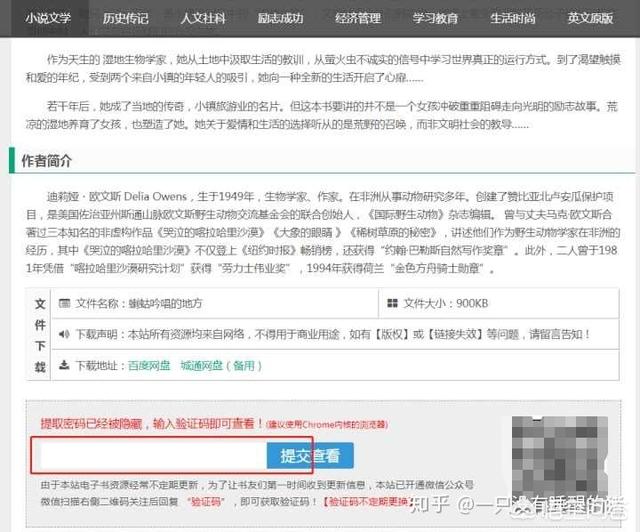Open the 生活时尚 navigation tab
The width and height of the screenshot is (640, 532).
click(513, 18)
